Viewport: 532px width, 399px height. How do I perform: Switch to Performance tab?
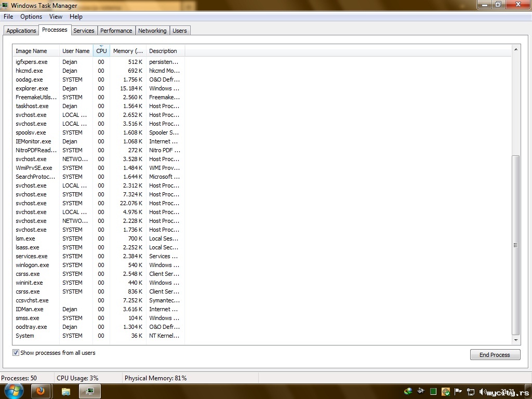116,31
